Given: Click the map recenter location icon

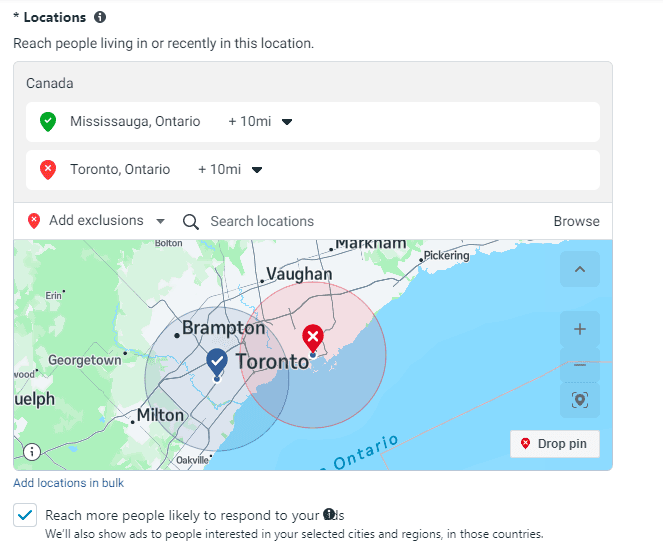Looking at the screenshot, I should (580, 400).
